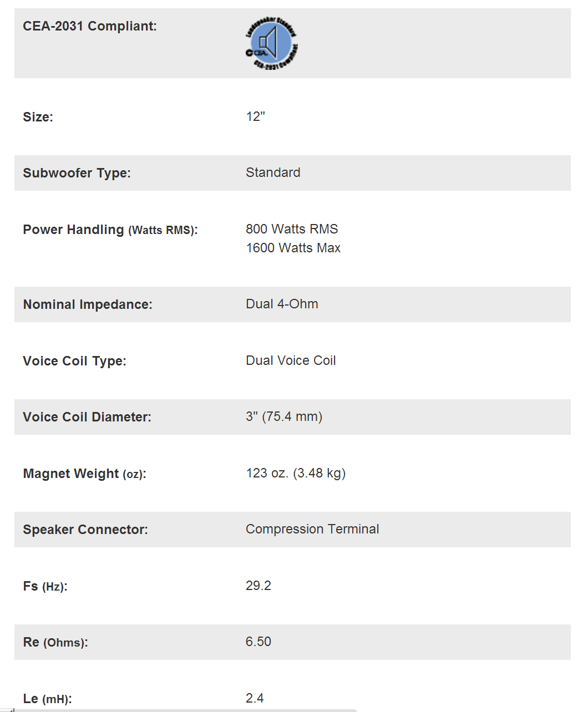The image size is (588, 712).
Task: Click the "800 Watts RMS" text
Action: click(x=292, y=229)
